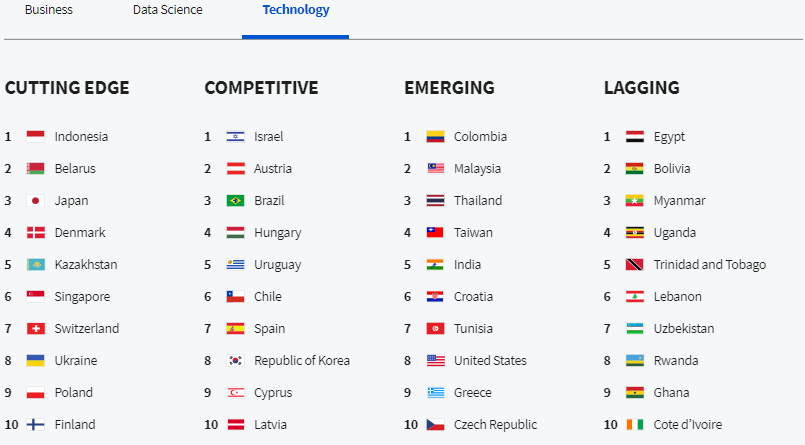This screenshot has height=445, width=805.
Task: Click the Uganda flag icon
Action: pyautogui.click(x=635, y=233)
